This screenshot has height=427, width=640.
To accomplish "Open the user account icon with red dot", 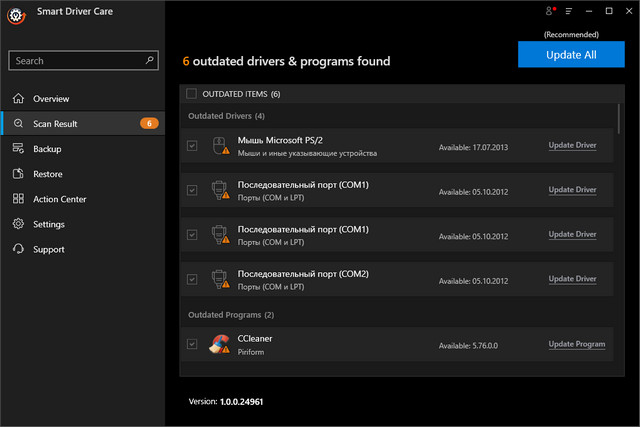I will tap(549, 11).
